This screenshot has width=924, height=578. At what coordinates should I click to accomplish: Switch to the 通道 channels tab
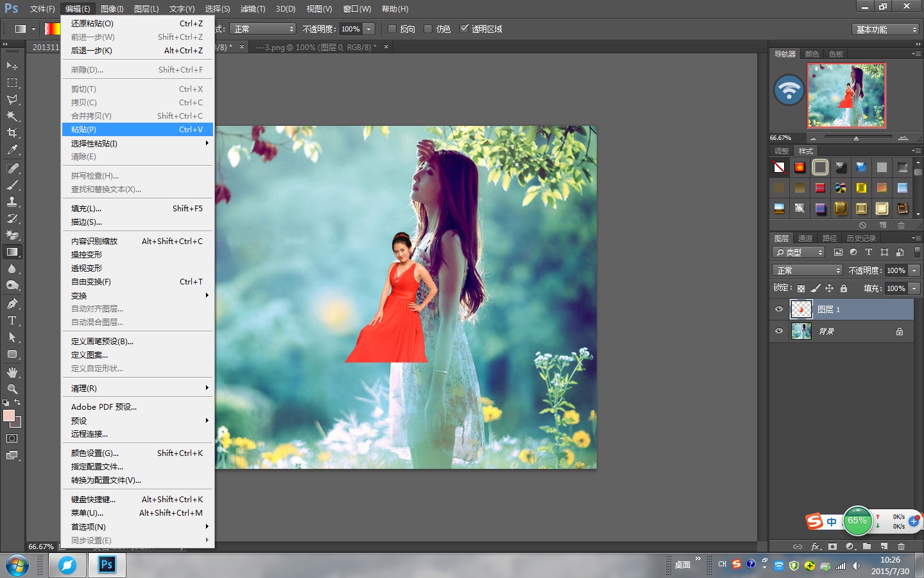pos(805,238)
